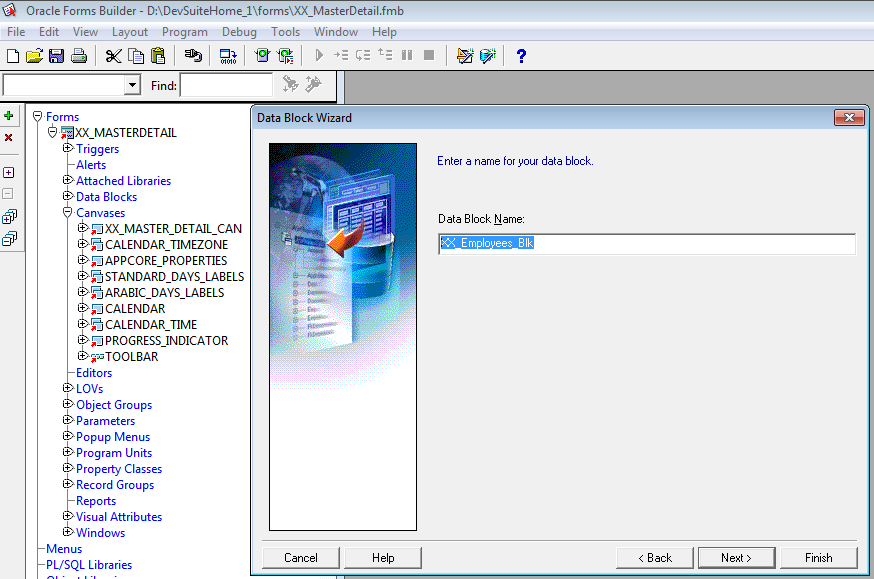Image resolution: width=874 pixels, height=579 pixels.
Task: Click the Find text field
Action: [x=226, y=85]
